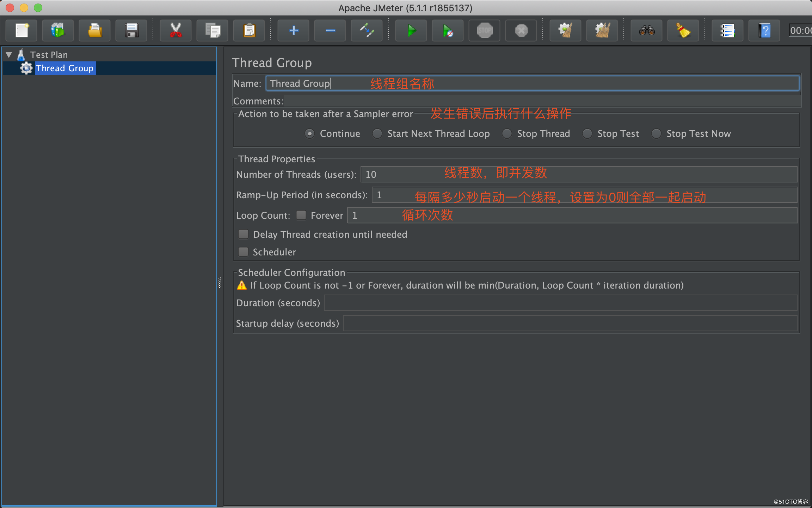Click the Comments input field
This screenshot has width=812, height=508.
[x=542, y=101]
